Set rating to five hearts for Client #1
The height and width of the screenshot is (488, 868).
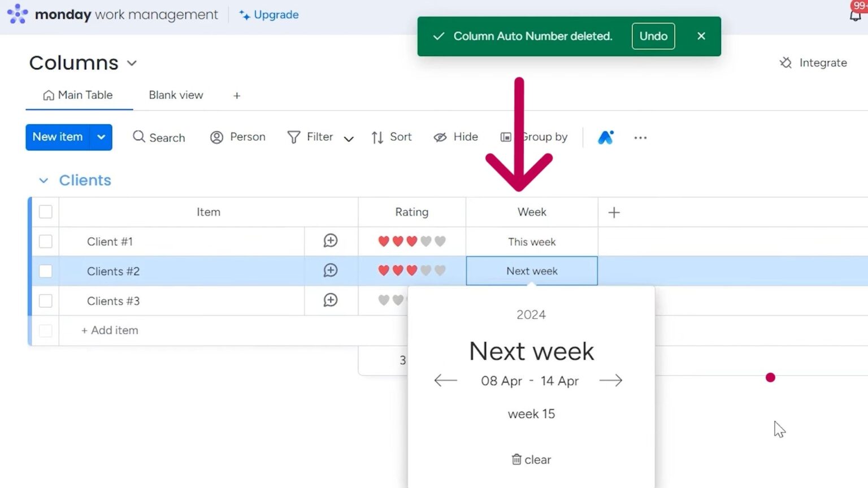point(440,242)
